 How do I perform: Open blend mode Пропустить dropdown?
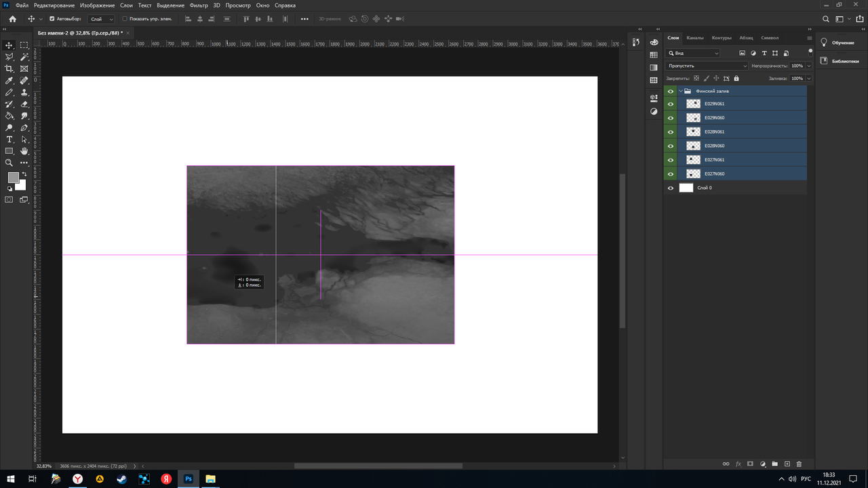pos(707,66)
